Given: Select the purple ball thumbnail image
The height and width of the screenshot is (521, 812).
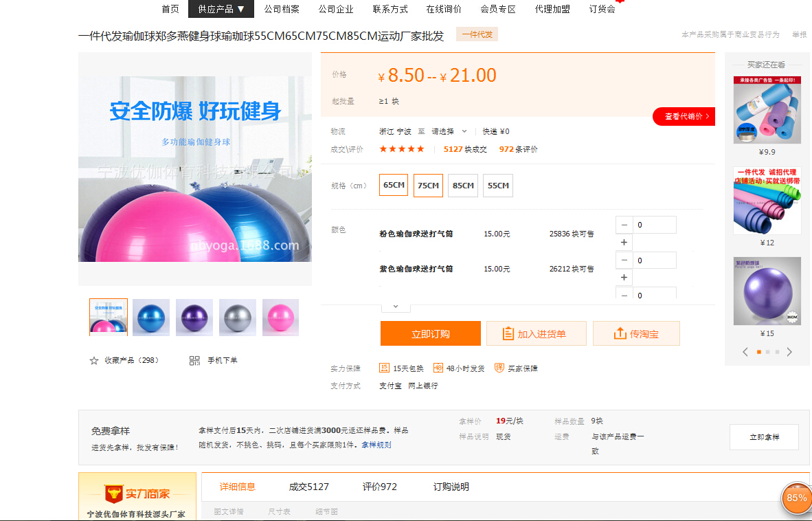Looking at the screenshot, I should (195, 317).
